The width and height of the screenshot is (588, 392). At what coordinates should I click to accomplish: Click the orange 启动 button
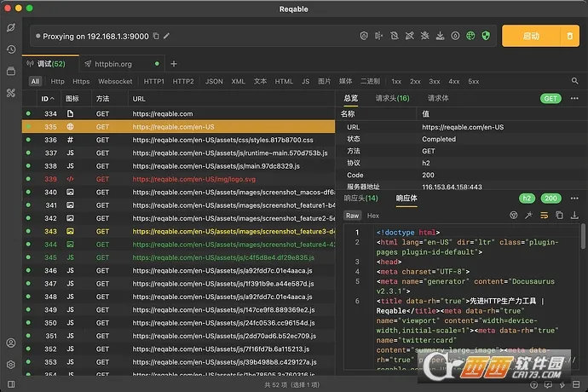(x=530, y=36)
